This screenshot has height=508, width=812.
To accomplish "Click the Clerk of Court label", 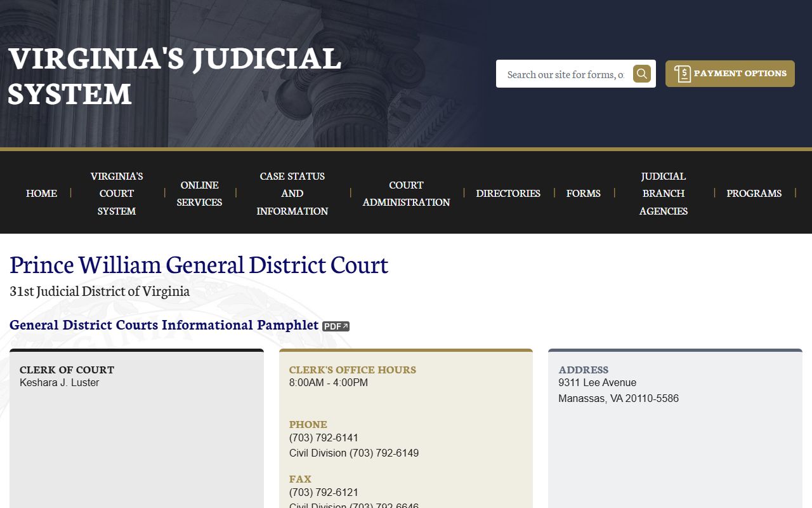I will click(67, 370).
